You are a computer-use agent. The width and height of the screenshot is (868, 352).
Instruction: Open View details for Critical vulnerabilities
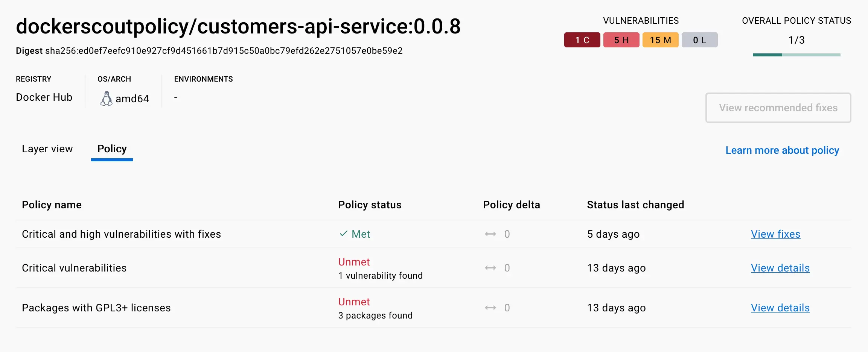click(x=780, y=268)
